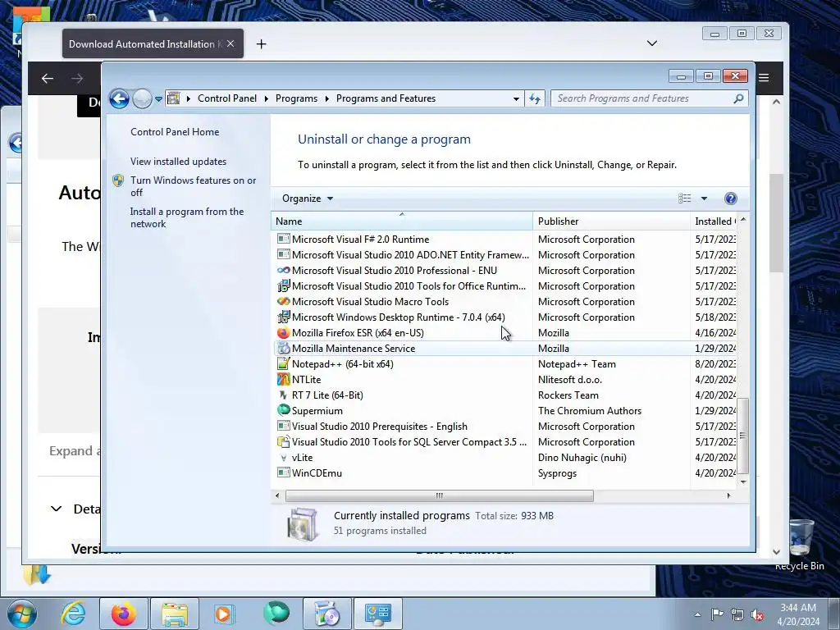
Task: Click the change view icon button
Action: click(685, 199)
